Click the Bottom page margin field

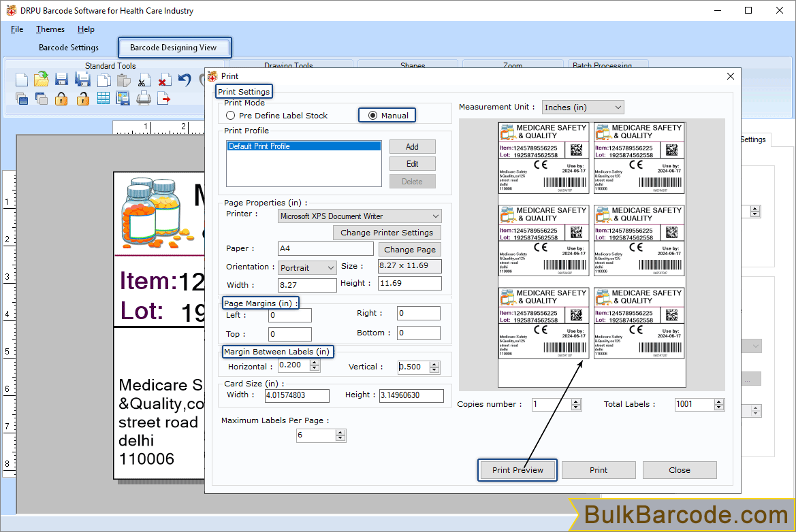[418, 333]
